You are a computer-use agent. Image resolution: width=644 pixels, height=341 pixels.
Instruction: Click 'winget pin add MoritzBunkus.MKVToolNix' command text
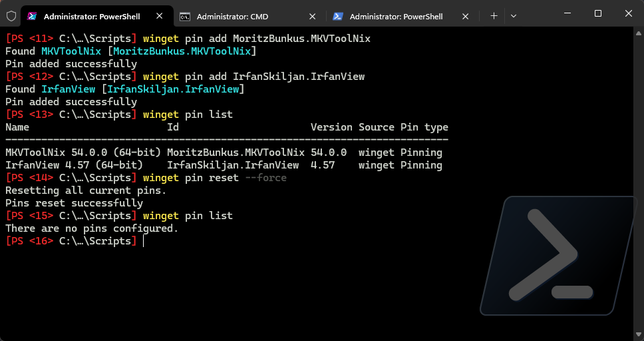tap(257, 39)
